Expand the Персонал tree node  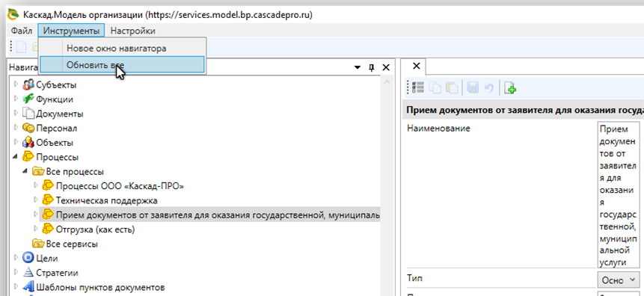point(16,128)
